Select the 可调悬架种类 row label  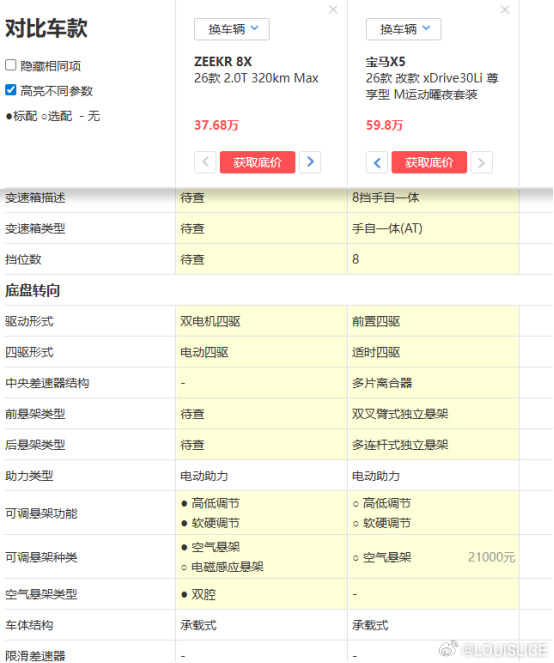[41, 557]
